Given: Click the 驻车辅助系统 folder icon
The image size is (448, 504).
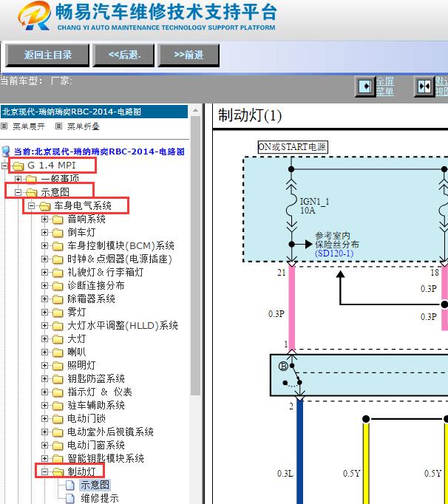Looking at the screenshot, I should coord(58,406).
